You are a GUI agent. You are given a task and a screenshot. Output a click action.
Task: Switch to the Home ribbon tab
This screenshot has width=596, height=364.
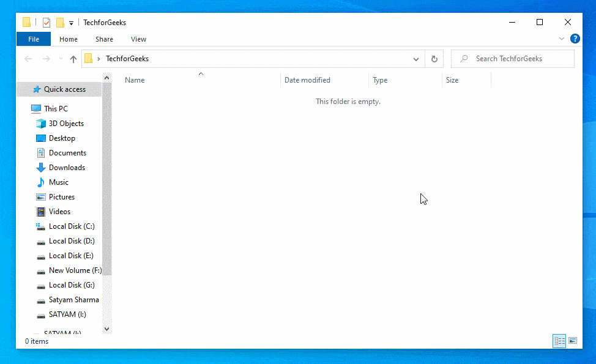point(69,39)
